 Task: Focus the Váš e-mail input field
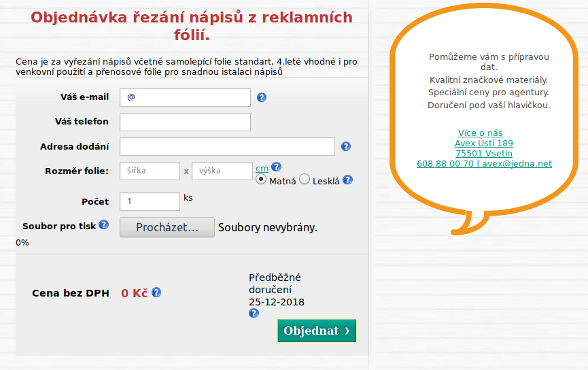[185, 97]
